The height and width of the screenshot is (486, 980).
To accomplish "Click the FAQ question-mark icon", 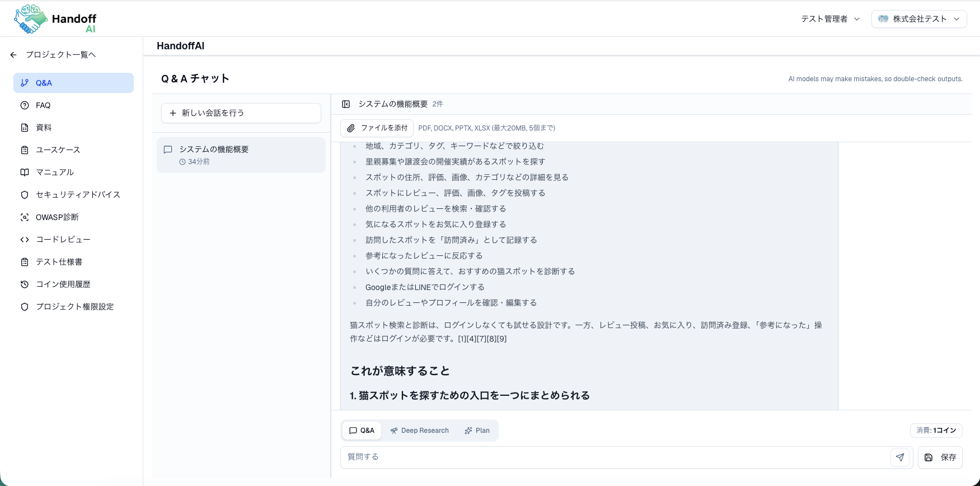I will pyautogui.click(x=25, y=105).
